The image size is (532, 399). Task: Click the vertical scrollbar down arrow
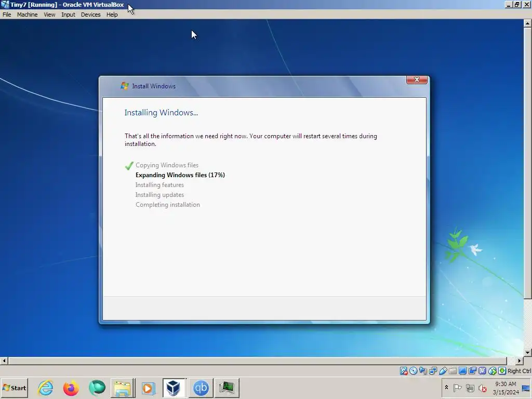[x=527, y=353]
